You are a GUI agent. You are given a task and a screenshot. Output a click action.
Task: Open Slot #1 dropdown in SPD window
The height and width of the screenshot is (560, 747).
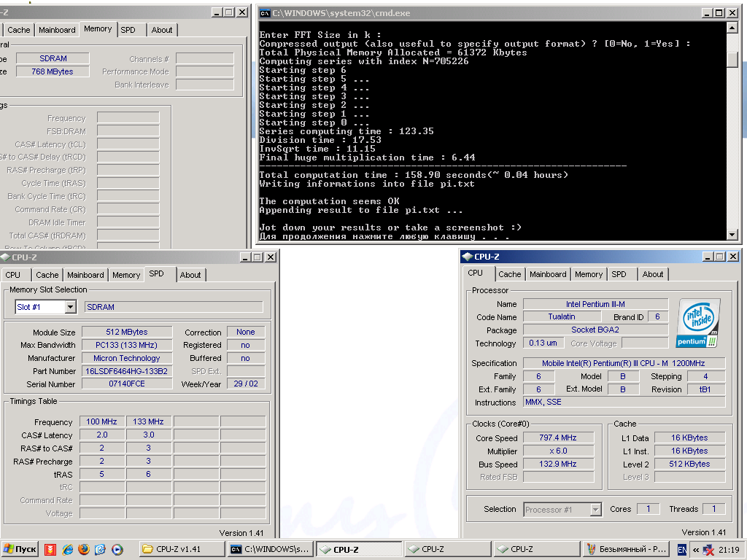pyautogui.click(x=70, y=307)
